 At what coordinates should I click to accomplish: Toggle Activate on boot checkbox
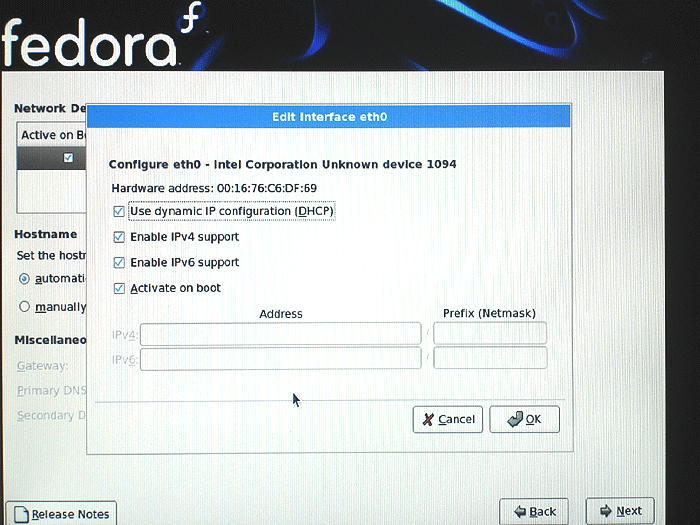119,288
